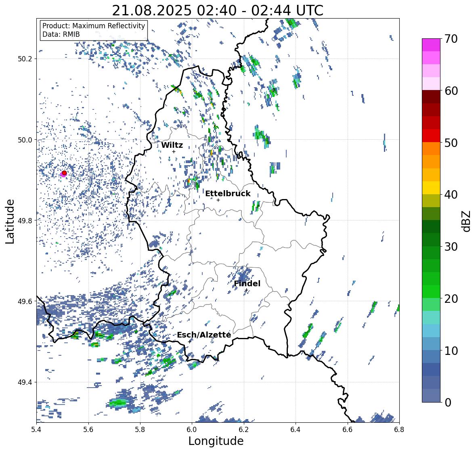
Task: Click the Longitude axis label
Action: [216, 441]
